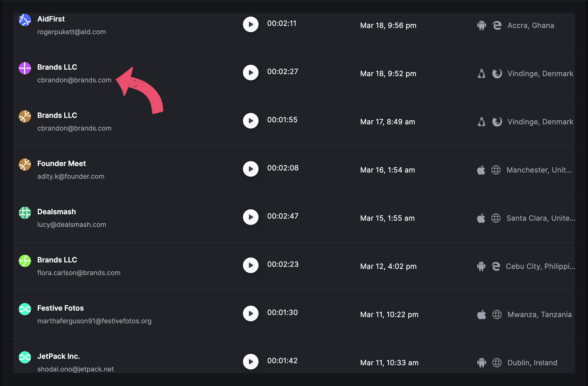Click the Edge browser icon in Cebu City row
Viewport: 588px width, 386px height.
pos(496,266)
